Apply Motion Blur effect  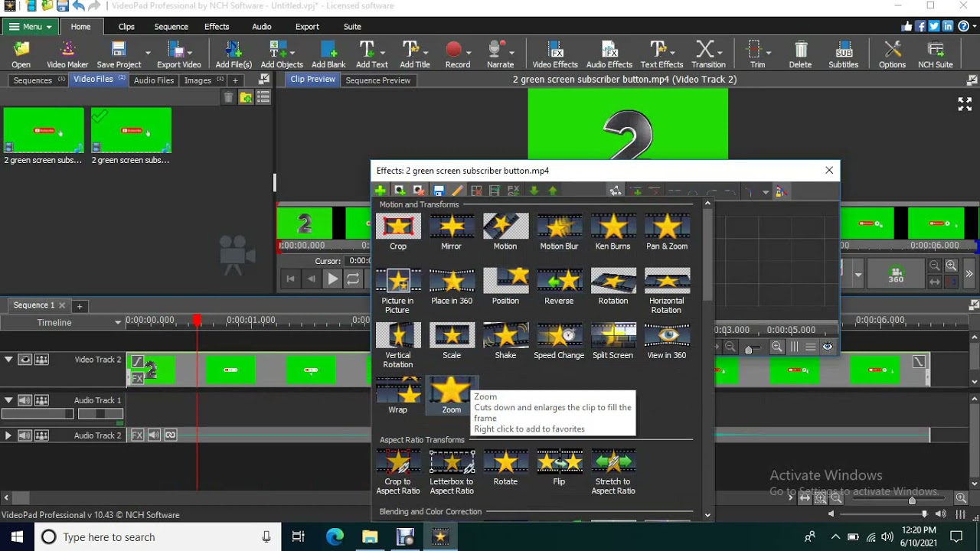pyautogui.click(x=559, y=232)
